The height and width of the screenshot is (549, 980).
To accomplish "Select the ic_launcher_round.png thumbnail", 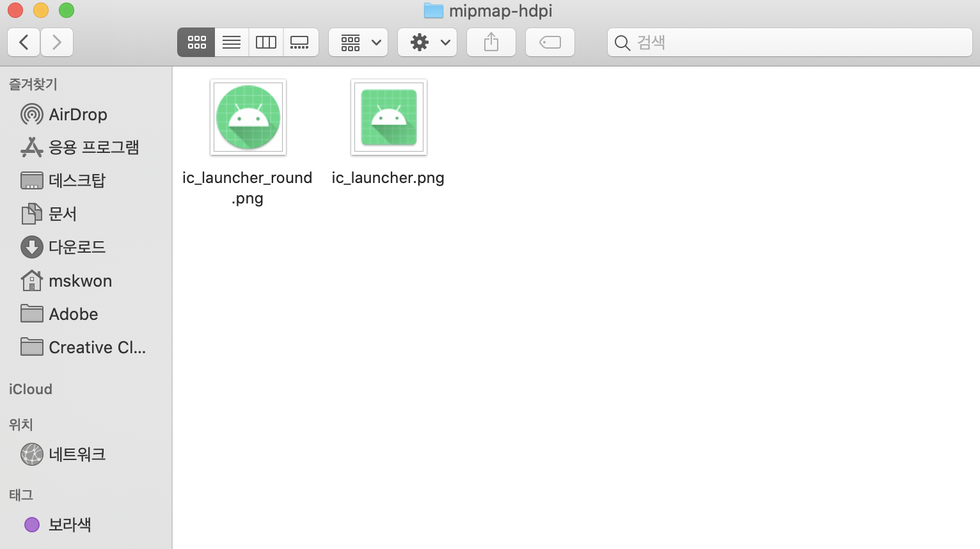I will [x=248, y=117].
